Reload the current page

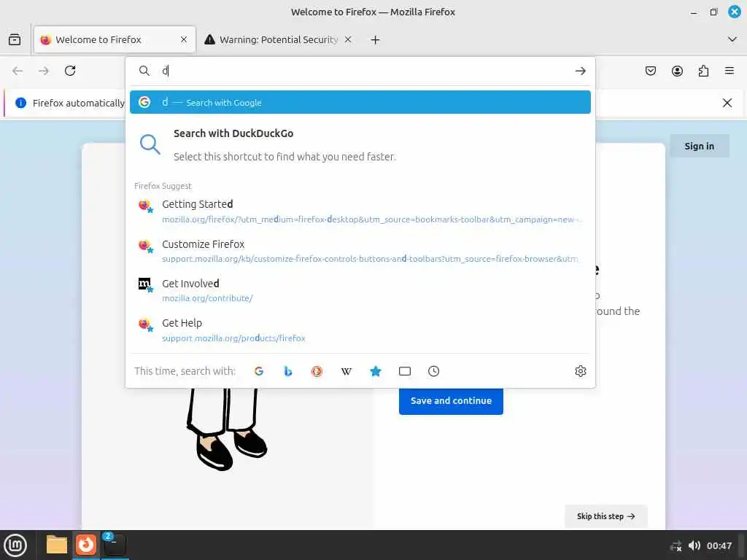(70, 71)
